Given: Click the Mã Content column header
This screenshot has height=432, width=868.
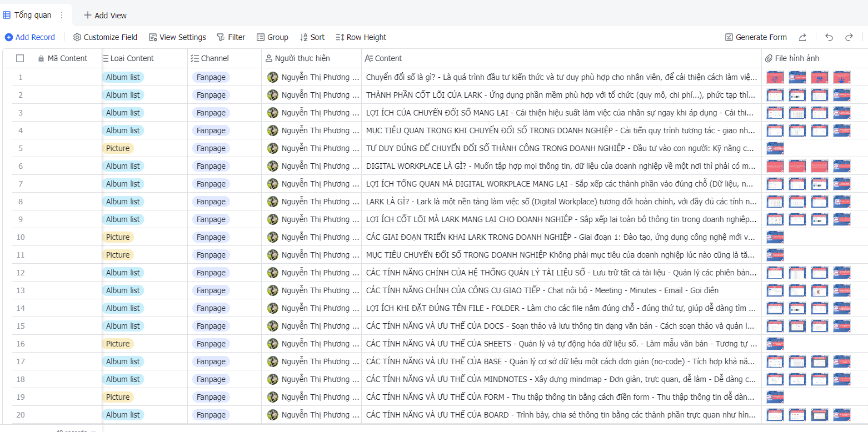Looking at the screenshot, I should (67, 58).
